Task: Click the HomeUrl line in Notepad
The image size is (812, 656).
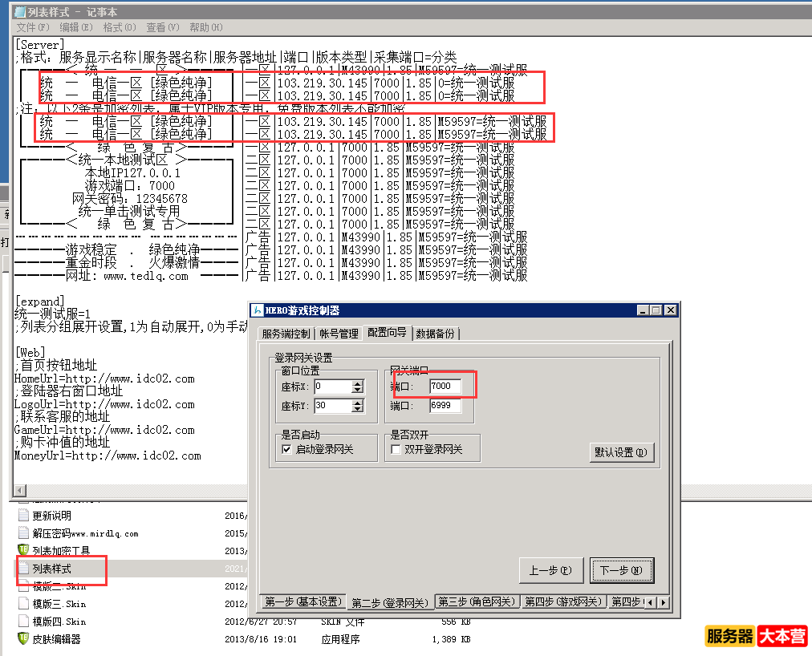Action: click(104, 379)
